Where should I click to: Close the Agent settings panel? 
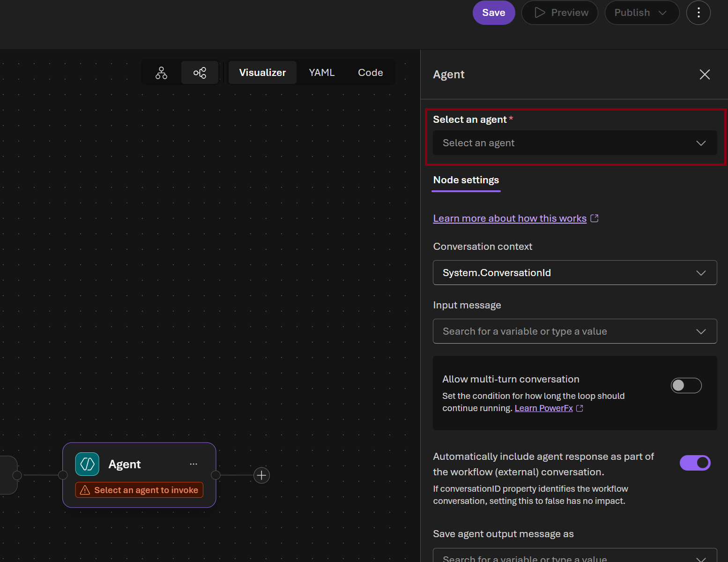click(705, 75)
